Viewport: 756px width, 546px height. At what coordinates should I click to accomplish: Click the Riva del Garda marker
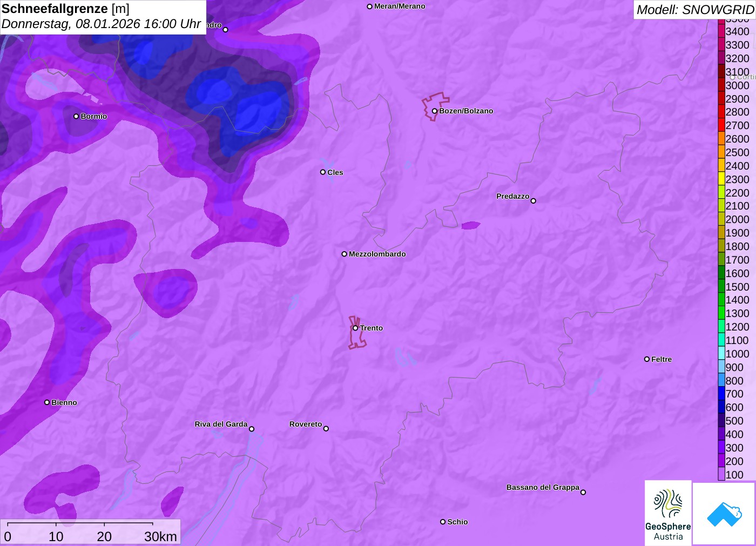pos(252,429)
